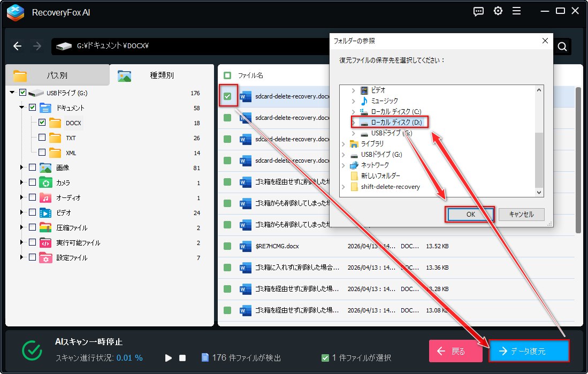The image size is (588, 374).
Task: Switch to the パス別 tab
Action: pos(57,75)
